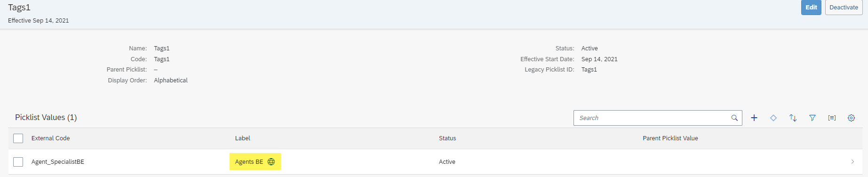The width and height of the screenshot is (868, 177).
Task: Open the sort arrows icon
Action: pyautogui.click(x=793, y=118)
